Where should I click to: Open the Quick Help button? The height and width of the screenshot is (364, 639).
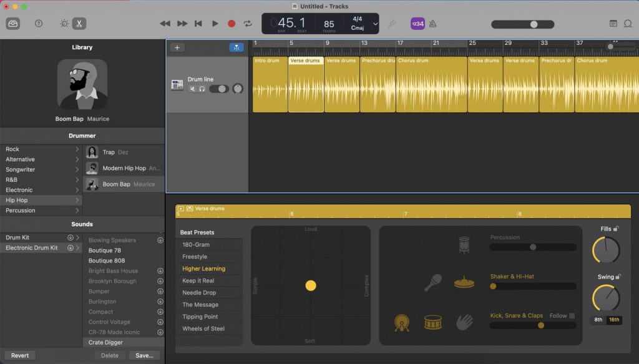tap(39, 24)
